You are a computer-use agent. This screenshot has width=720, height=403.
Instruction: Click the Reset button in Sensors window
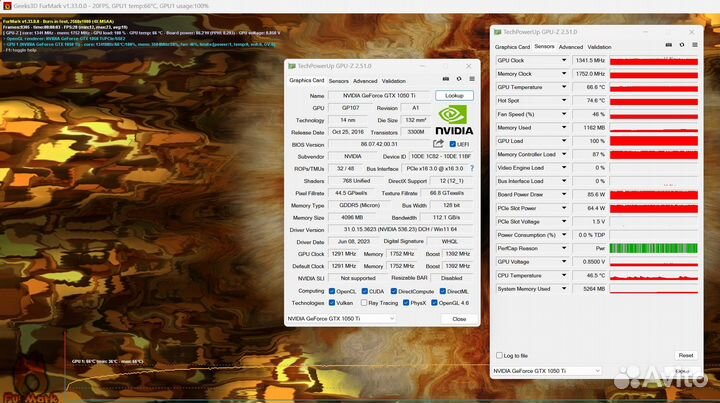click(x=686, y=355)
